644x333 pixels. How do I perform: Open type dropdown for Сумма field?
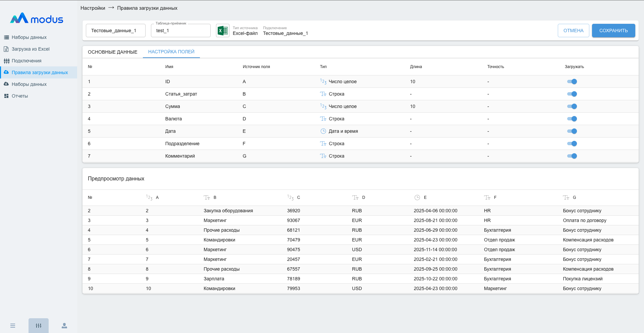342,106
